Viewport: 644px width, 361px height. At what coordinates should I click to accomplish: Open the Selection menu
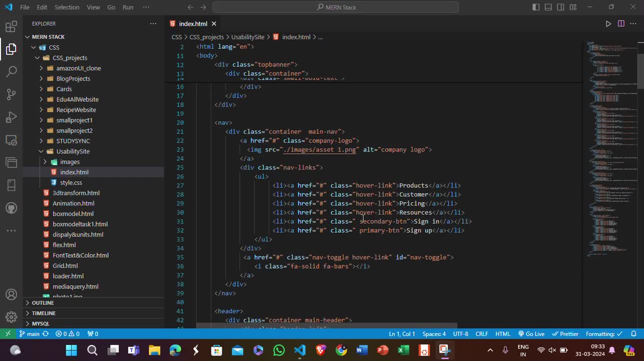pos(67,7)
